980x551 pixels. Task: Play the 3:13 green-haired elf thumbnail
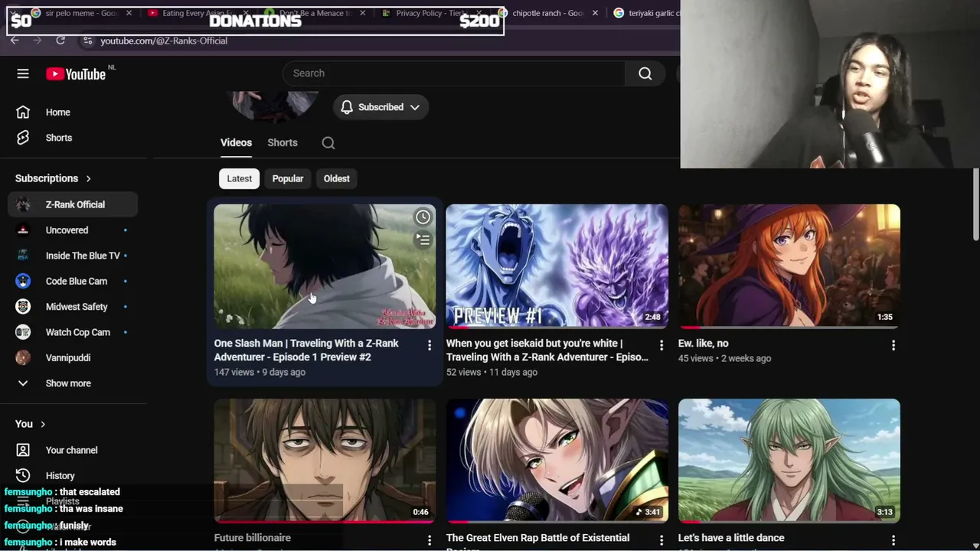[x=789, y=461]
